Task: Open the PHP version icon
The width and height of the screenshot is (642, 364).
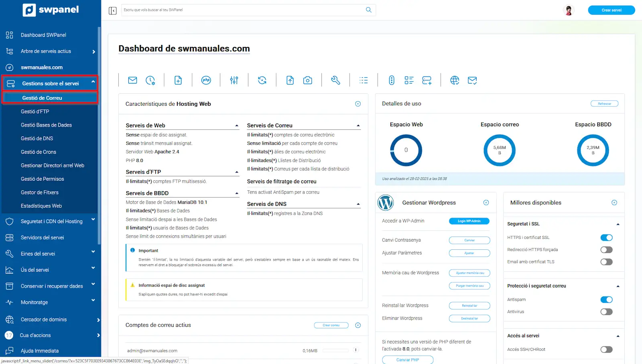Action: [x=206, y=80]
